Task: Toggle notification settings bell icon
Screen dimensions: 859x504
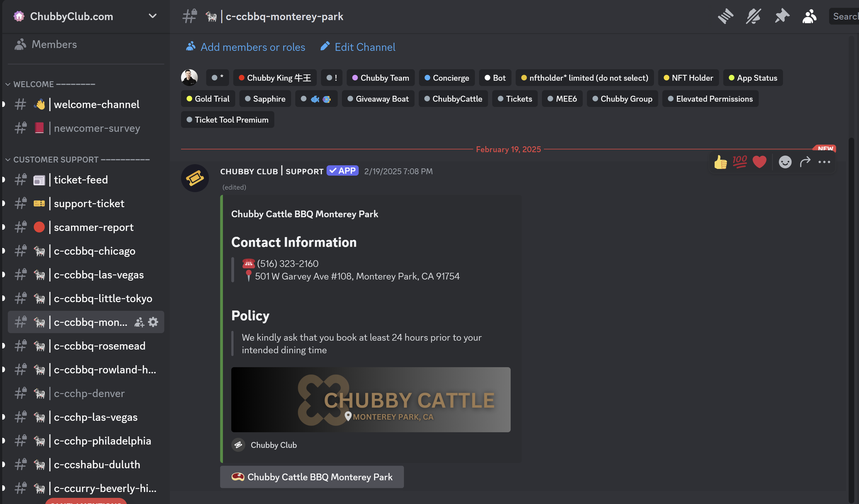Action: pyautogui.click(x=753, y=16)
